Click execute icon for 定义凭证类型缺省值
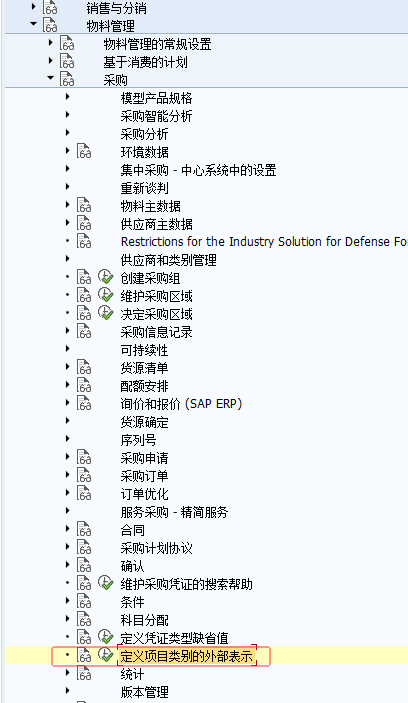This screenshot has height=703, width=408. (106, 637)
